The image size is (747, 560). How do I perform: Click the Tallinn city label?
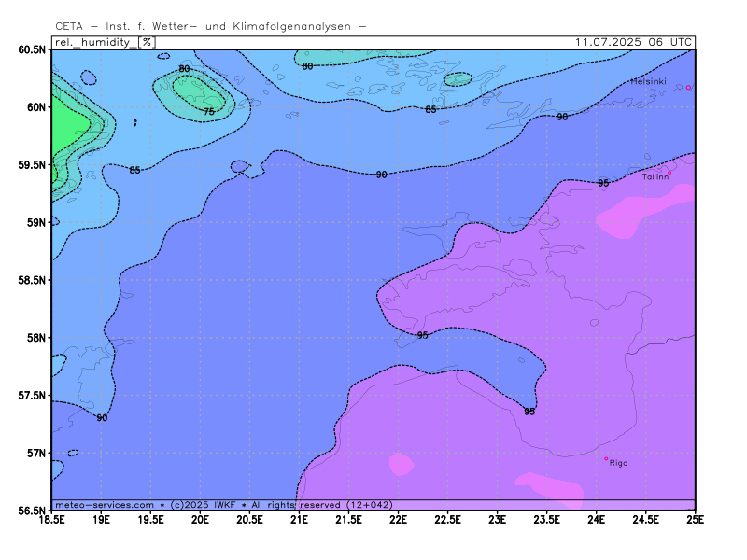tap(655, 176)
